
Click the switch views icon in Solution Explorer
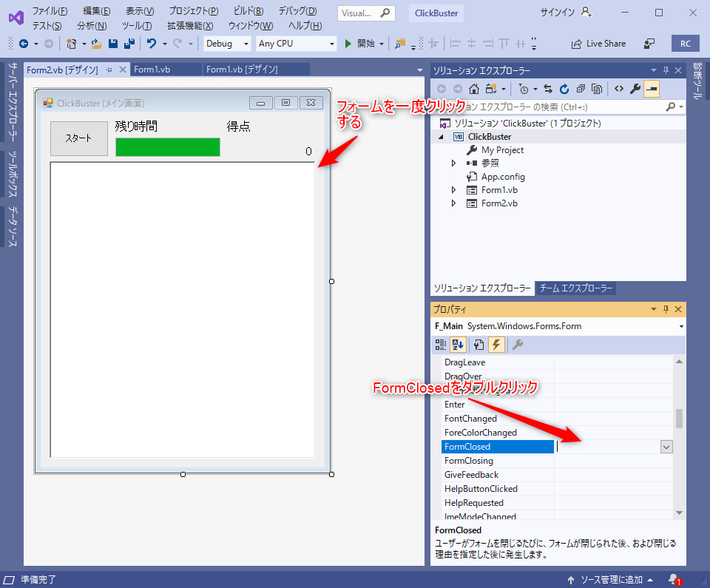click(x=491, y=89)
